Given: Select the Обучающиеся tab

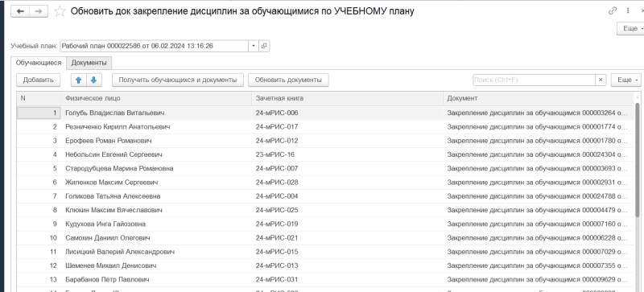Looking at the screenshot, I should pyautogui.click(x=39, y=63).
